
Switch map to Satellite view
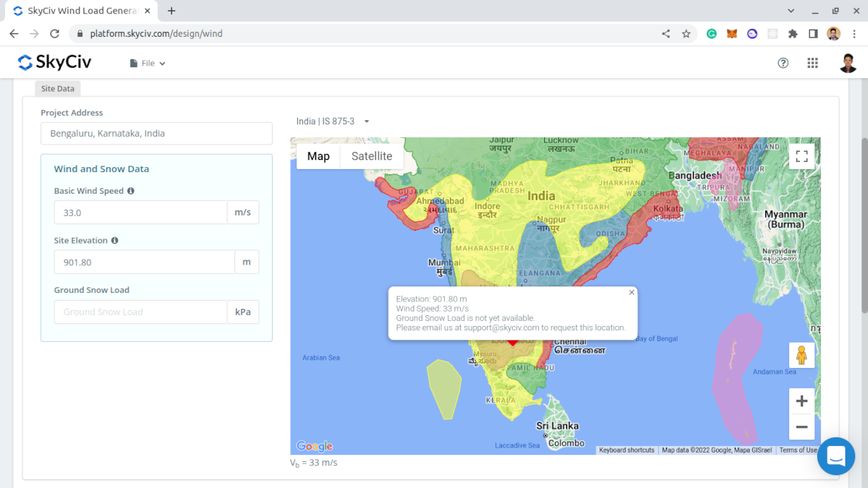click(x=372, y=156)
